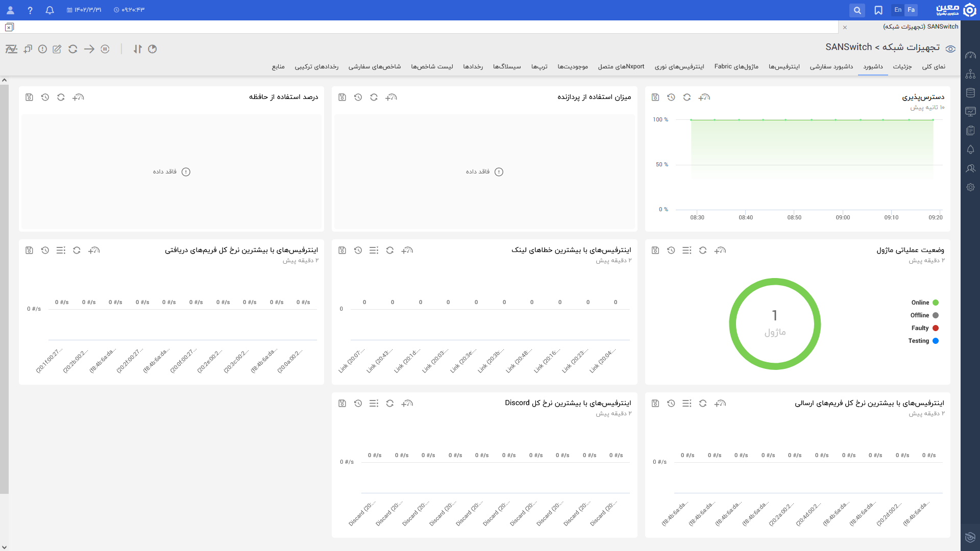Click the refresh icon in the device toolbar

point(73,49)
